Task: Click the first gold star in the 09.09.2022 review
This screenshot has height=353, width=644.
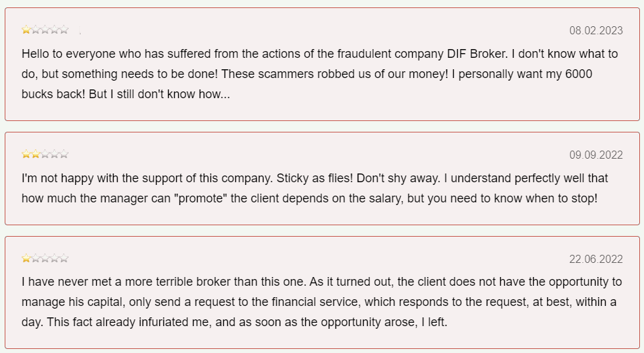Action: tap(26, 154)
